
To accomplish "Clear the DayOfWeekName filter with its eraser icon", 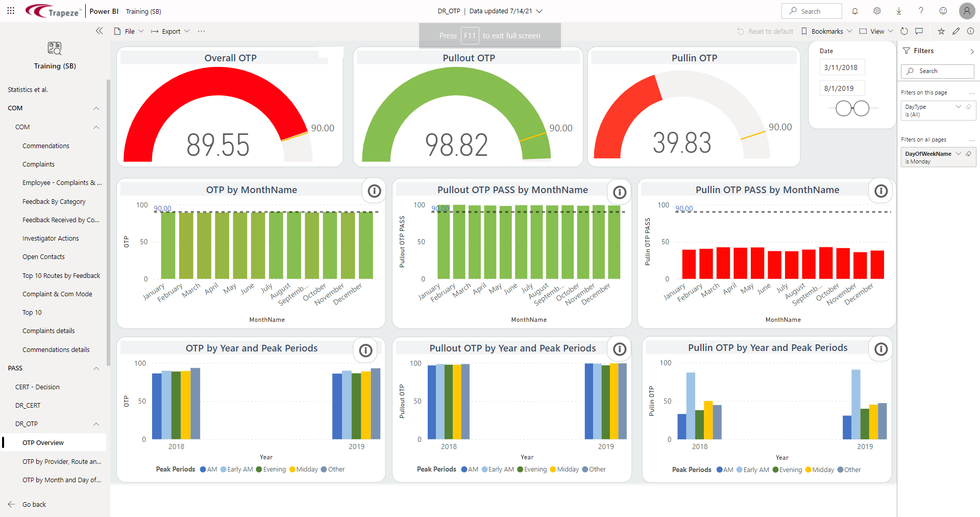I will (x=969, y=153).
